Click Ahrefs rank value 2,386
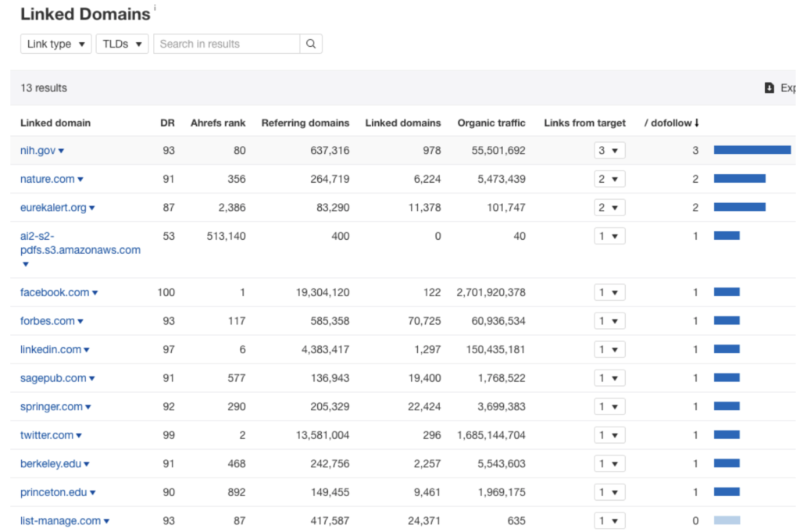The height and width of the screenshot is (532, 800). pos(232,208)
